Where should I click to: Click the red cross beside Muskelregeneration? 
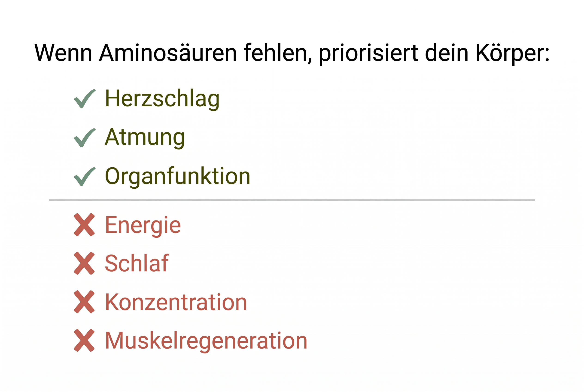click(x=84, y=340)
